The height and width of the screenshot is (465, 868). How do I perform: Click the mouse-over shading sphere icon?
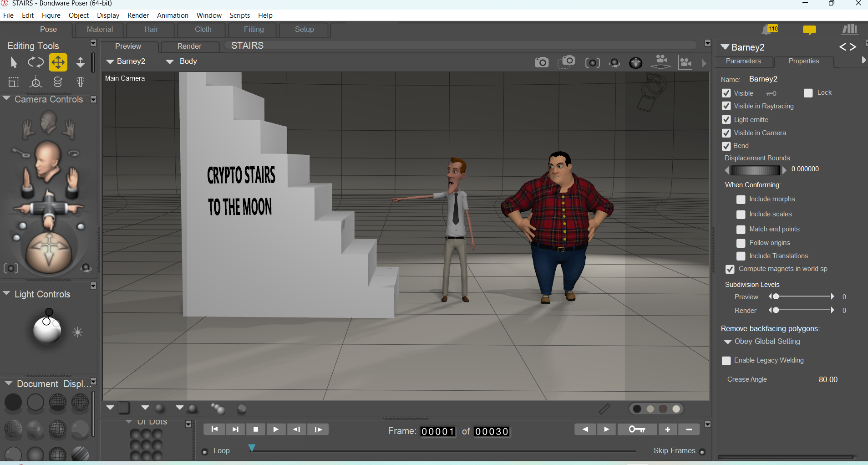614,63
